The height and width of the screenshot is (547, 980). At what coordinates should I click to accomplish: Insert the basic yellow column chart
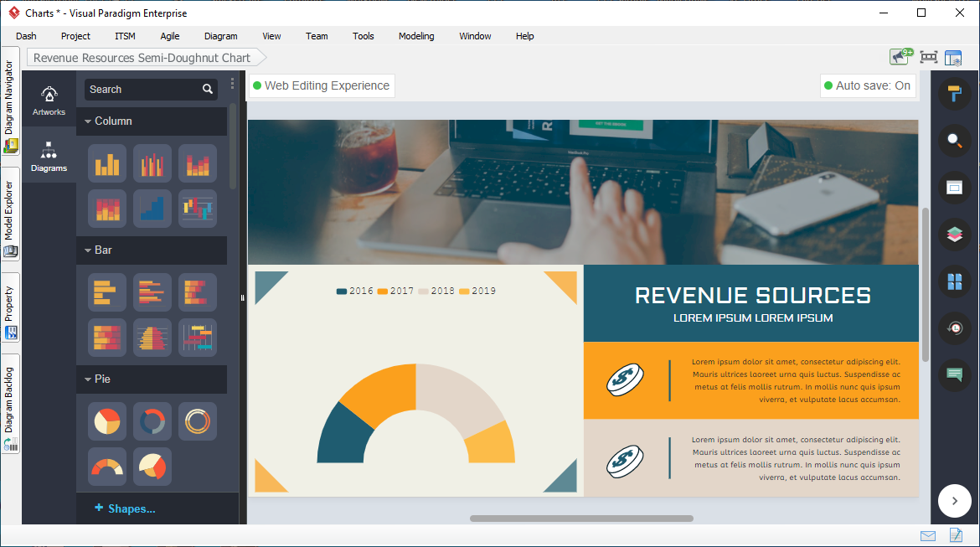point(107,164)
